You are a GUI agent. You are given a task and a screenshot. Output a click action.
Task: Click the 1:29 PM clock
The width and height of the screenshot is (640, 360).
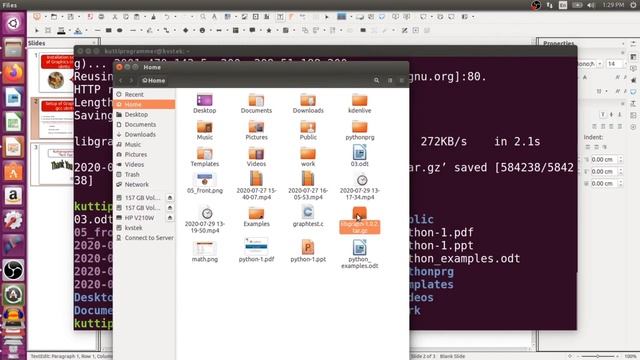(613, 5)
